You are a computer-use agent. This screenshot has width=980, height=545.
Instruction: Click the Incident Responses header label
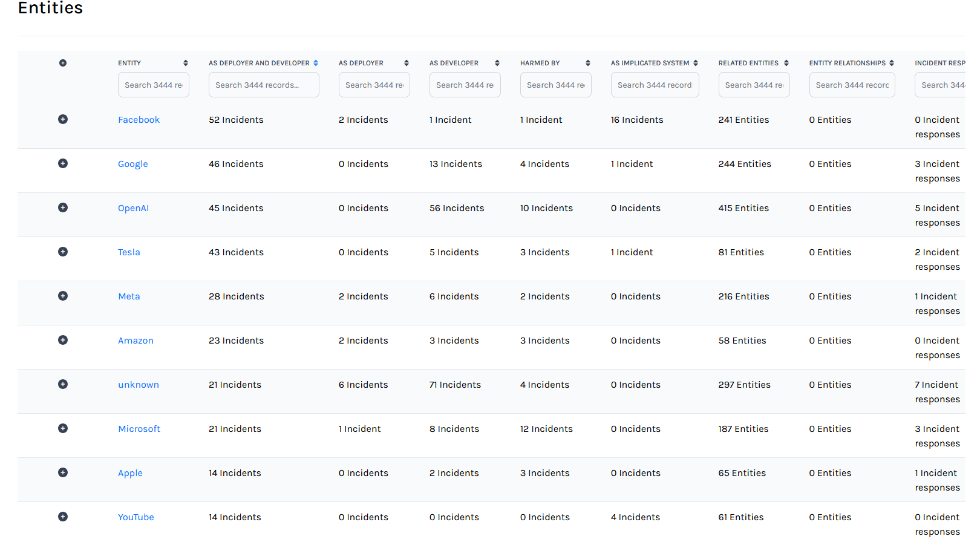[x=941, y=63]
